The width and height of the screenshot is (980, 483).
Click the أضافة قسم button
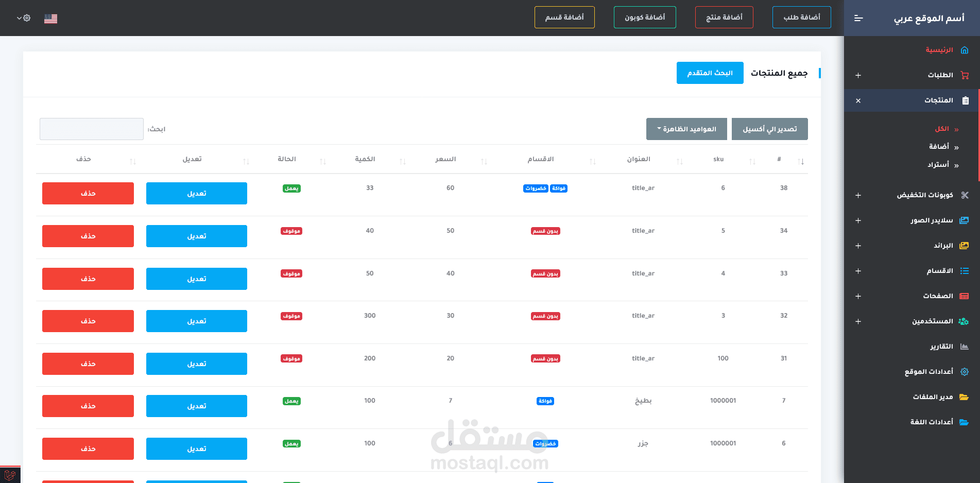564,18
